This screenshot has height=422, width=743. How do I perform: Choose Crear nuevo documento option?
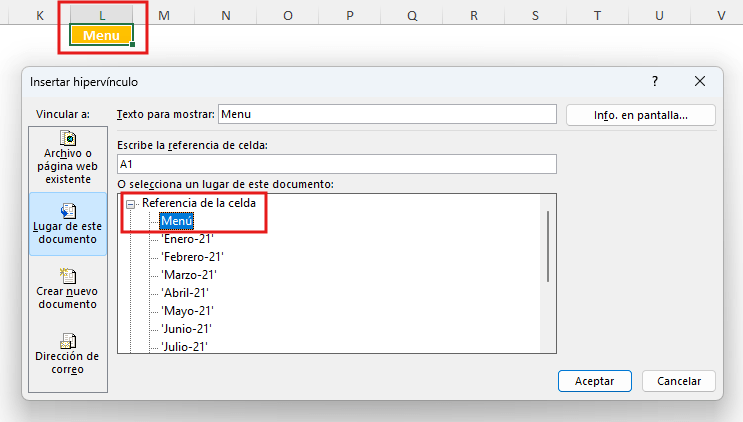[x=68, y=289]
